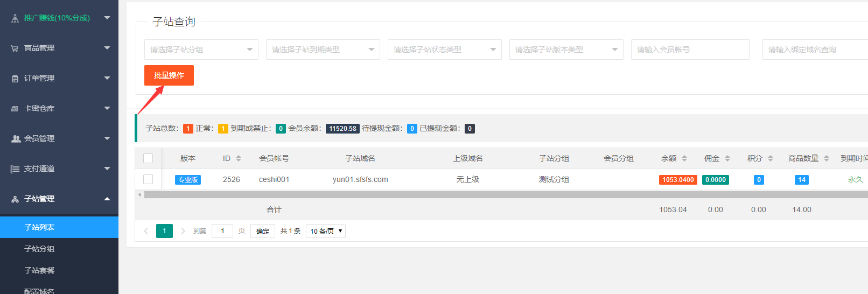The height and width of the screenshot is (294, 868).
Task: Click the domain yun01.sfsfs.com cell
Action: [360, 179]
